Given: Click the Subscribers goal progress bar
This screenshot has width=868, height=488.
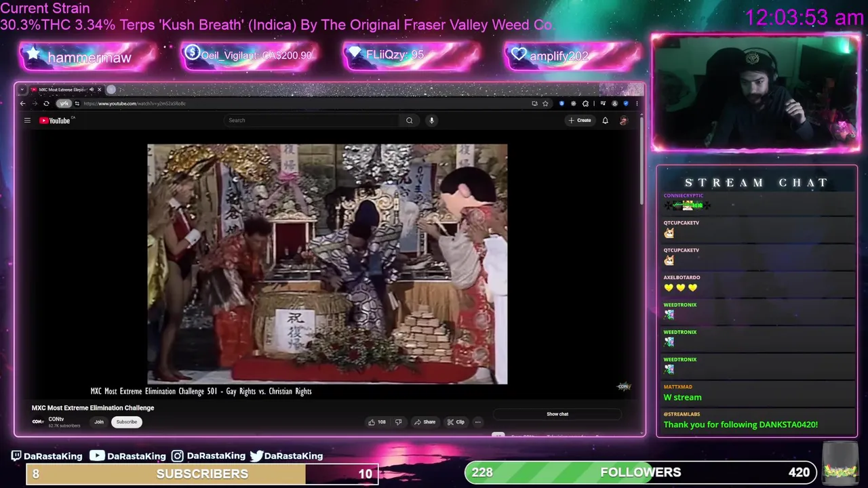Looking at the screenshot, I should pyautogui.click(x=202, y=473).
